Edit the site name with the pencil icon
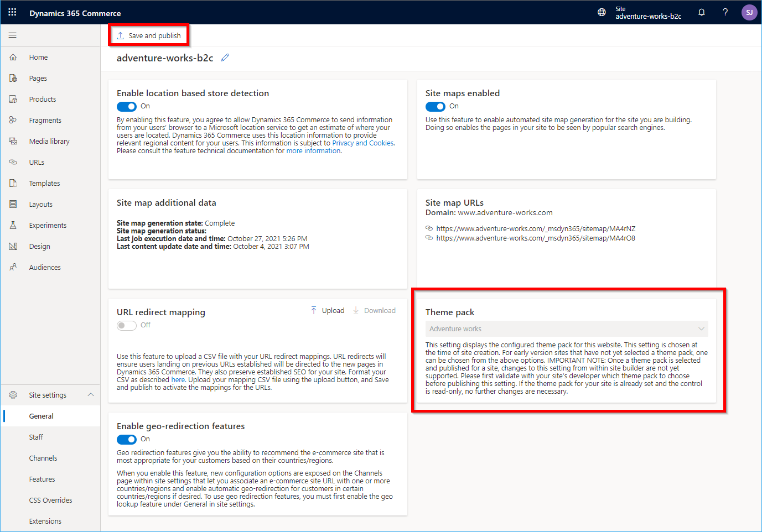This screenshot has width=762, height=532. click(225, 58)
